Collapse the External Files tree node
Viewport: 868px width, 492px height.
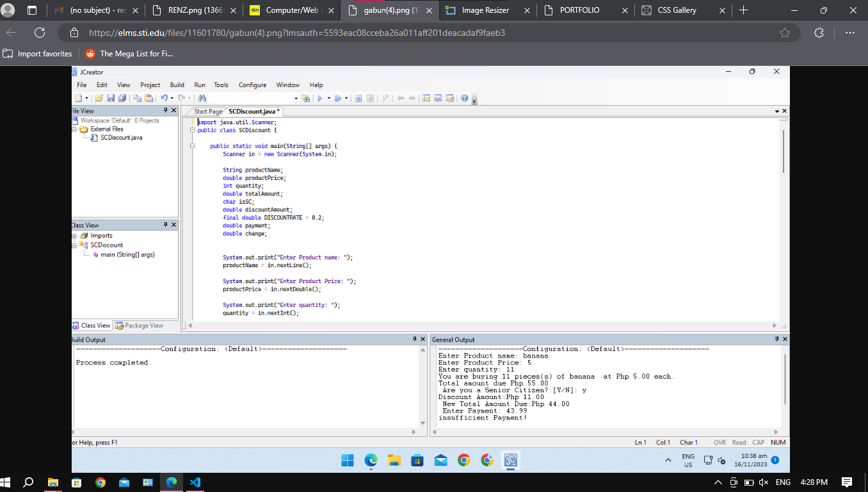[75, 129]
